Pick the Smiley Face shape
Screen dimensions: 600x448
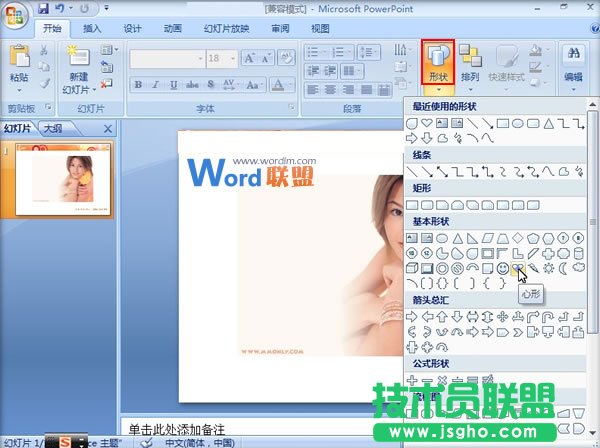pyautogui.click(x=502, y=268)
